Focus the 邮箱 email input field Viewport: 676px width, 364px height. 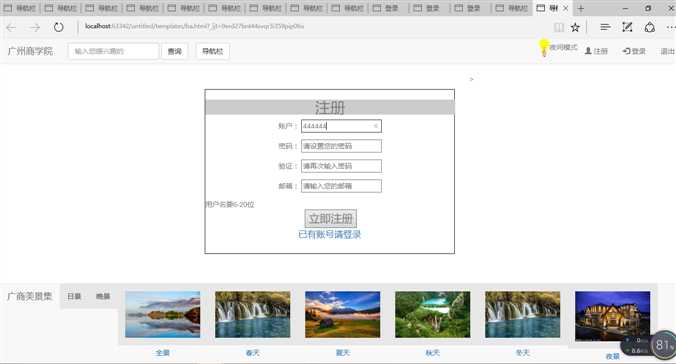[341, 186]
